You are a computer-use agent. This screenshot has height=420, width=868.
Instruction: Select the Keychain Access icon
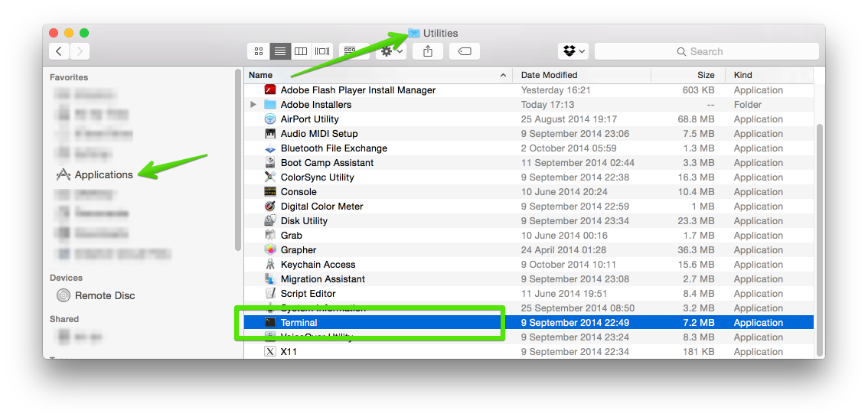coord(270,265)
